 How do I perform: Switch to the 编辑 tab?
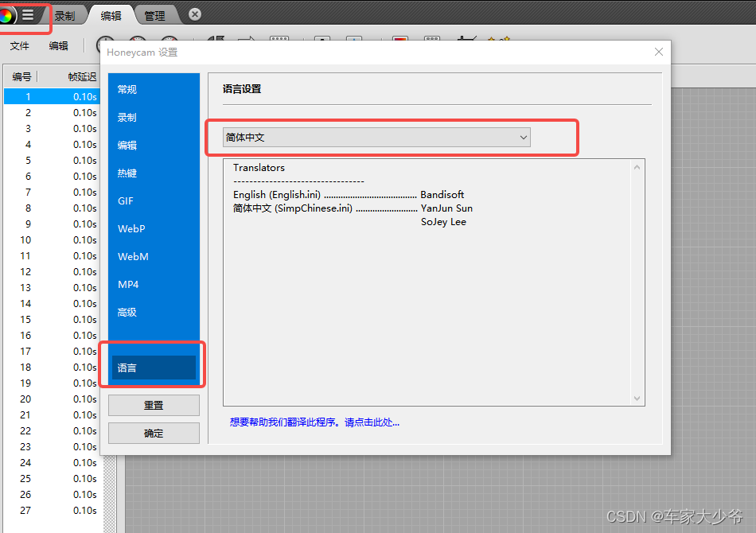click(111, 16)
